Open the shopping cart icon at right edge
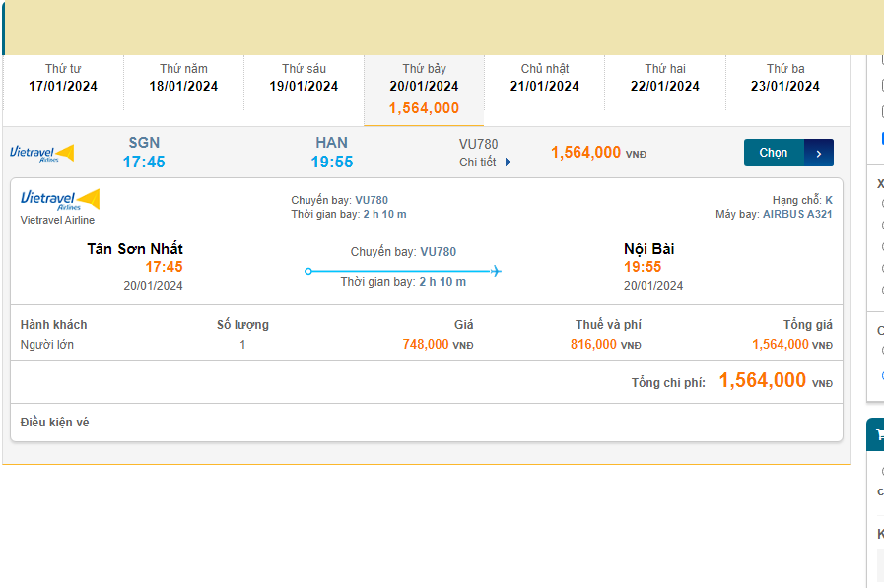Screen dimensions: 884x588 (x=878, y=434)
